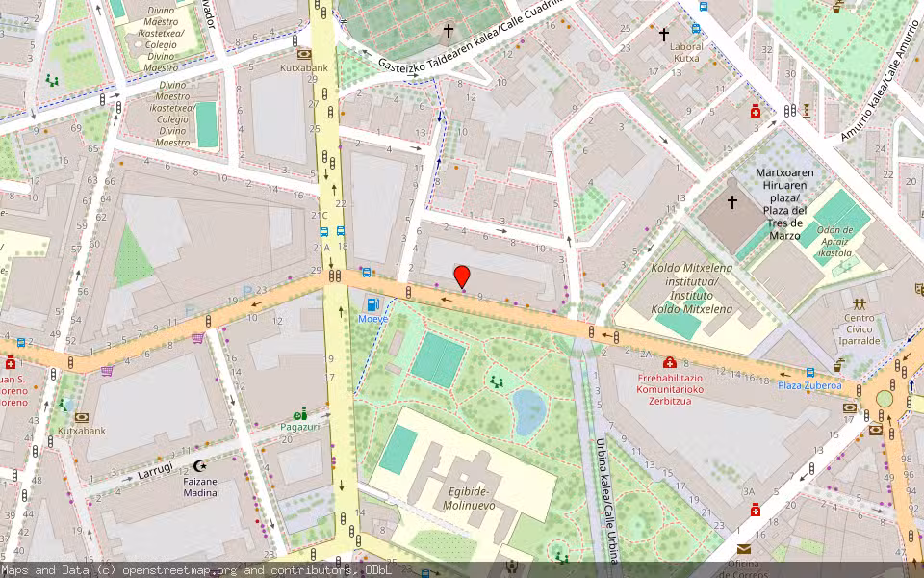The height and width of the screenshot is (578, 924).
Task: Click the bus stop icon at the top-right edge
Action: (704, 7)
